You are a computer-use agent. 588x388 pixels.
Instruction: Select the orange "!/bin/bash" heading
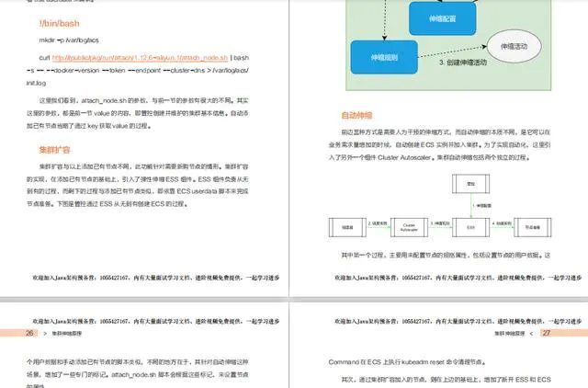pyautogui.click(x=59, y=23)
